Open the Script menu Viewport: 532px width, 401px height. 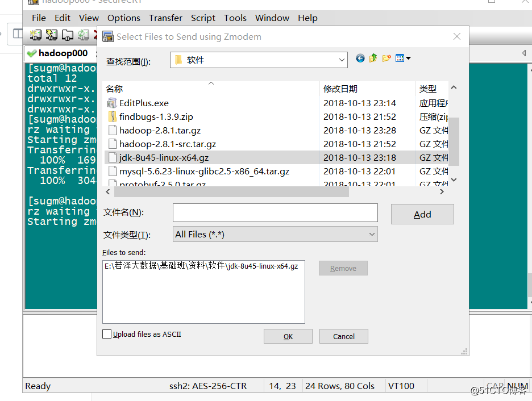click(203, 18)
